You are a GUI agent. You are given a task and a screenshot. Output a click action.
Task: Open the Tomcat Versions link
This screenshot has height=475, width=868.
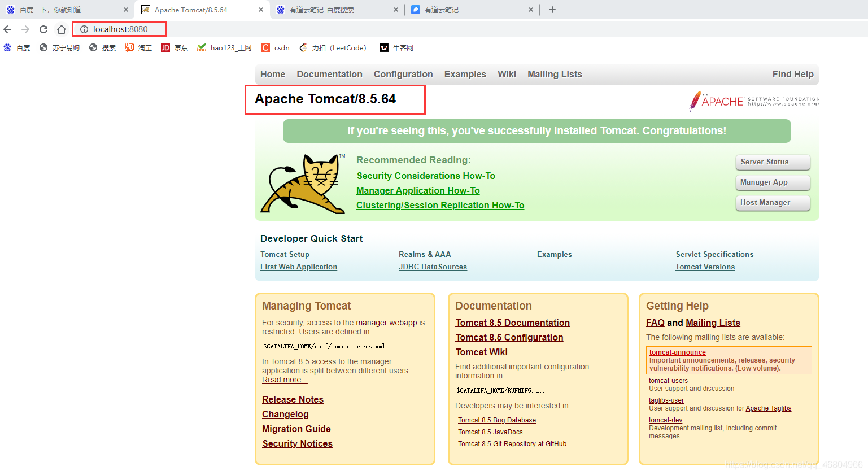(705, 267)
